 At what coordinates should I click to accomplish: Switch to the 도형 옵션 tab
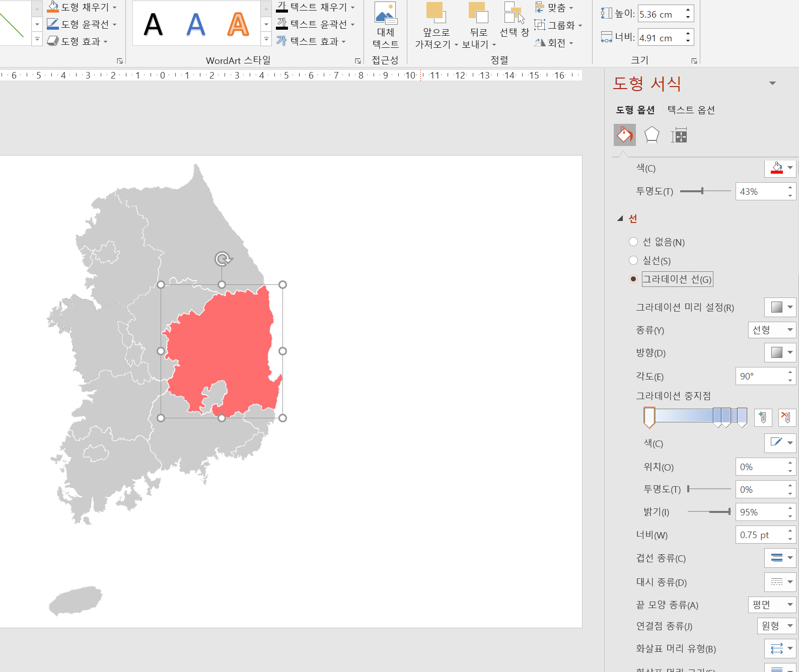point(635,110)
